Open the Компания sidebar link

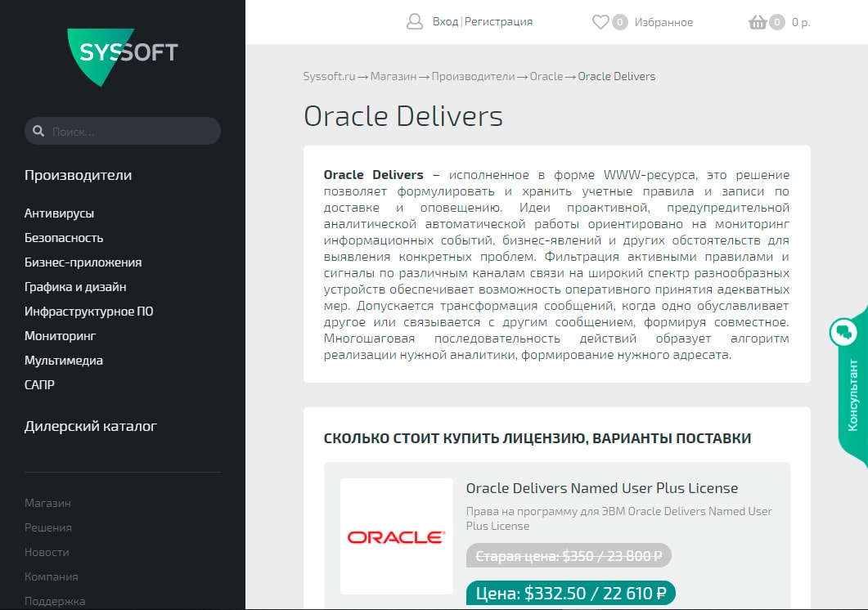pyautogui.click(x=52, y=576)
